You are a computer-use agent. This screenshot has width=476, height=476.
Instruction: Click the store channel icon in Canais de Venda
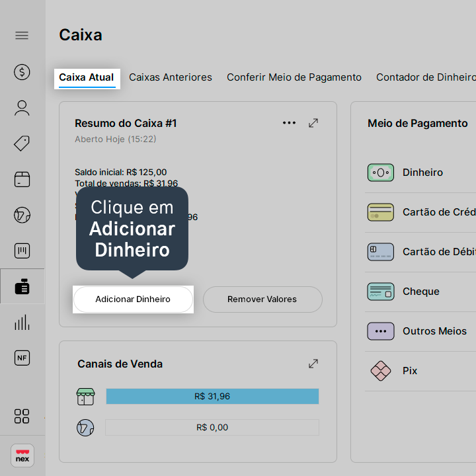[85, 397]
